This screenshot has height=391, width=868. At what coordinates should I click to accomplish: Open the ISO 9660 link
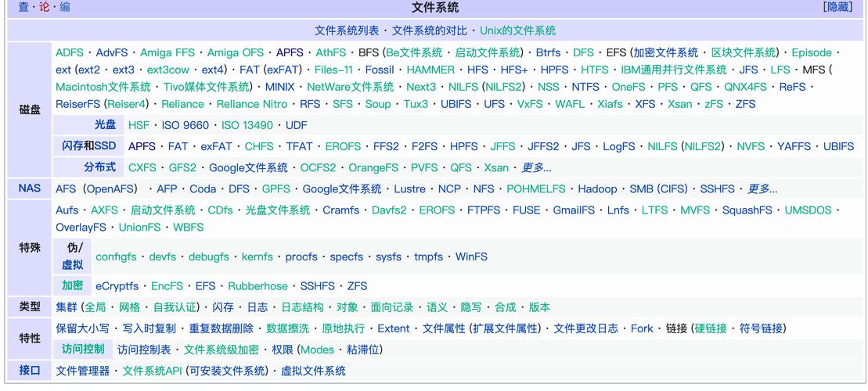[x=185, y=125]
